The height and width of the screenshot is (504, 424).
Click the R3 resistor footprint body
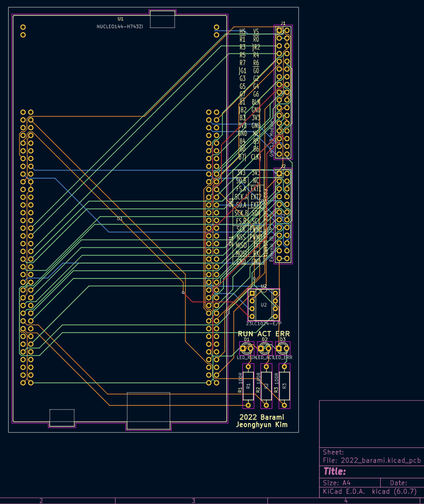coord(284,386)
